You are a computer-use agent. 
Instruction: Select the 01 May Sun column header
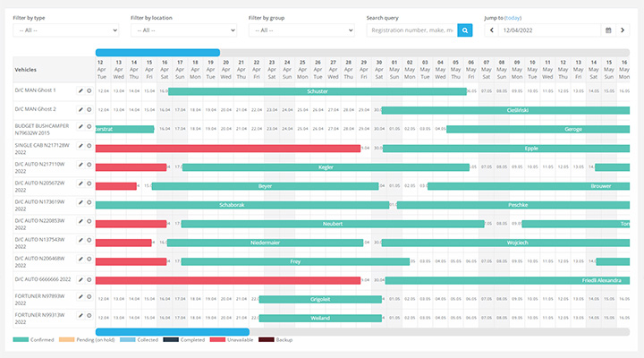[x=394, y=70]
